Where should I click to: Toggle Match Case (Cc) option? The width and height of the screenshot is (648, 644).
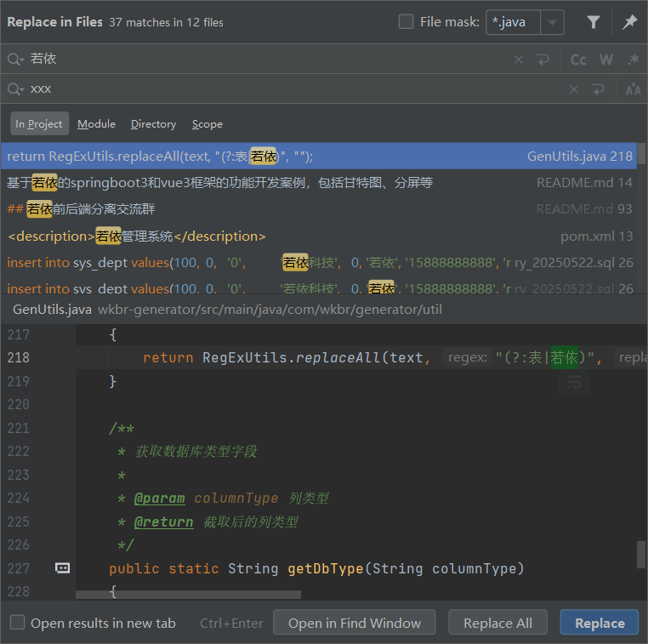click(578, 60)
